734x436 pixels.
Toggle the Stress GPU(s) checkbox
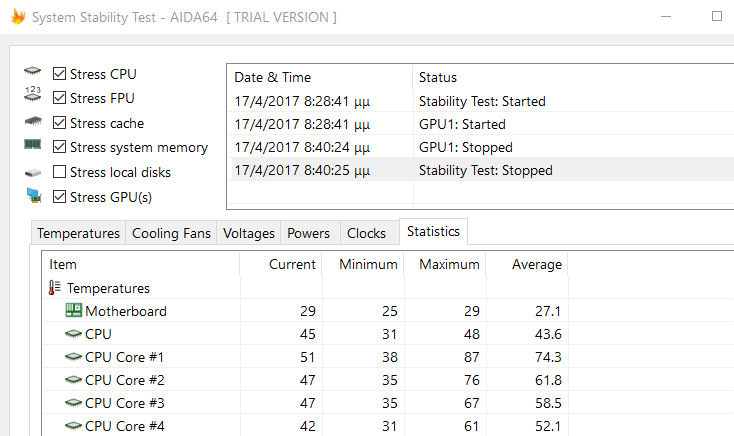click(x=59, y=197)
